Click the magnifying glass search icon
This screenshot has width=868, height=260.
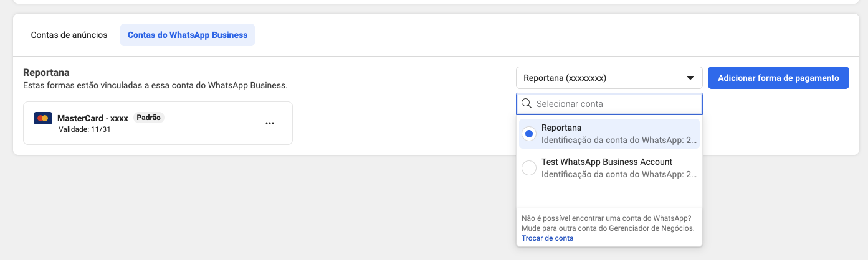tap(527, 104)
